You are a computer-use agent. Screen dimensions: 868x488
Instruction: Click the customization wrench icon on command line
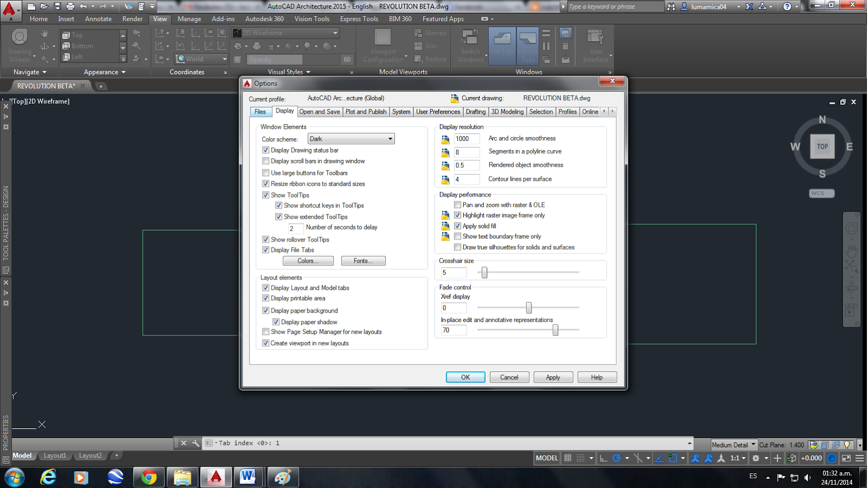click(x=196, y=443)
